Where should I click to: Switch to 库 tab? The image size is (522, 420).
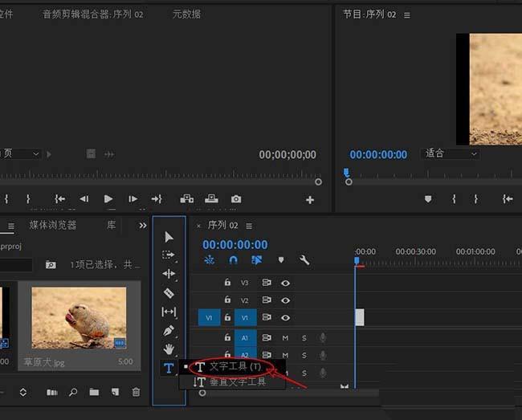(111, 226)
